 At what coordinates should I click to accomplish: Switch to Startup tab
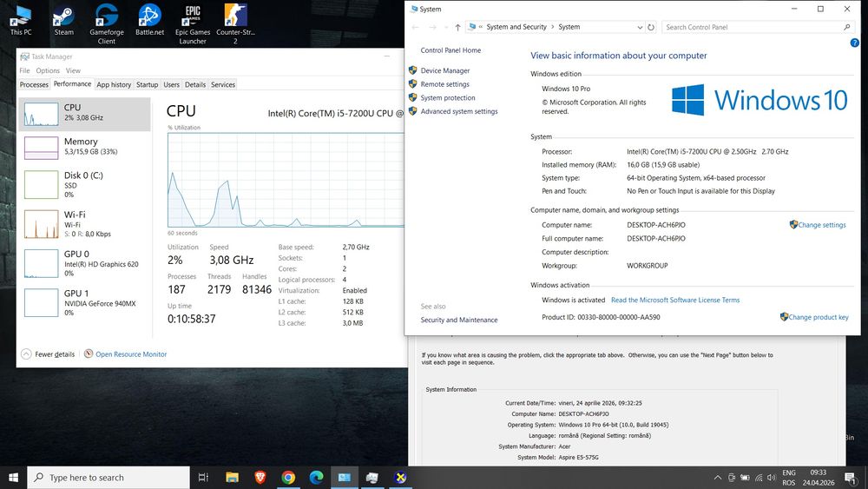147,85
